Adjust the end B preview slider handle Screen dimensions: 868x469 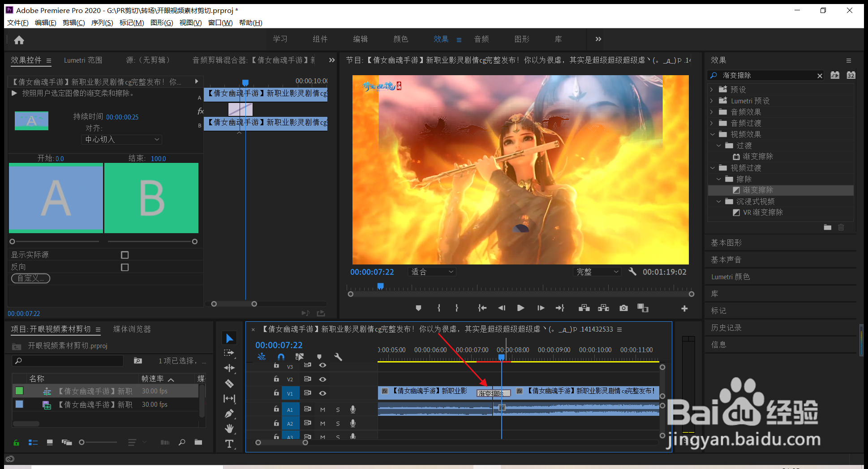tap(195, 242)
